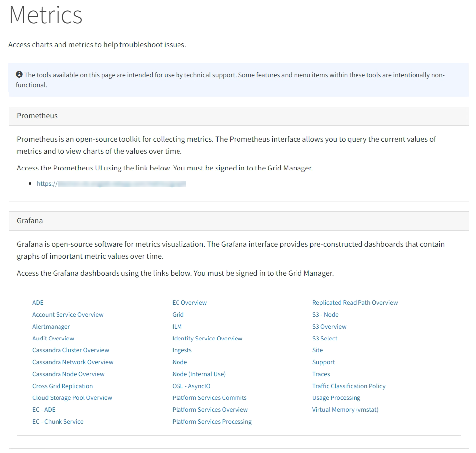Click the info icon in the notice banner
The width and height of the screenshot is (476, 453).
19,75
